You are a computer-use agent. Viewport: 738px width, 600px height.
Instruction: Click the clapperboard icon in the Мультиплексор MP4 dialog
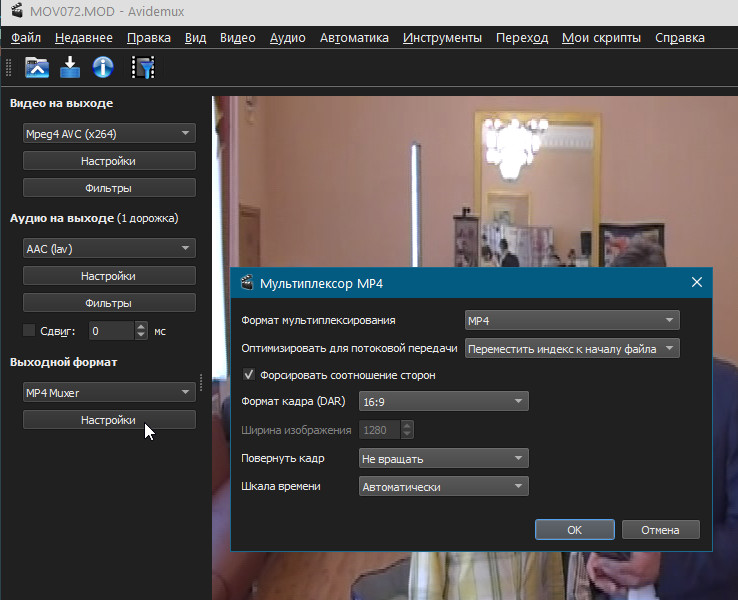pyautogui.click(x=247, y=282)
